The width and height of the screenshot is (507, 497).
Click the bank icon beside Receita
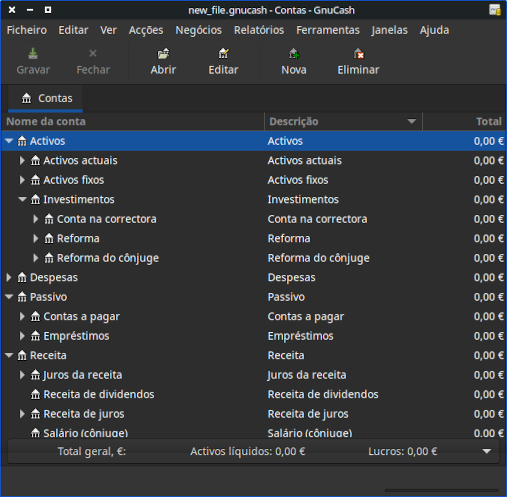(22, 356)
